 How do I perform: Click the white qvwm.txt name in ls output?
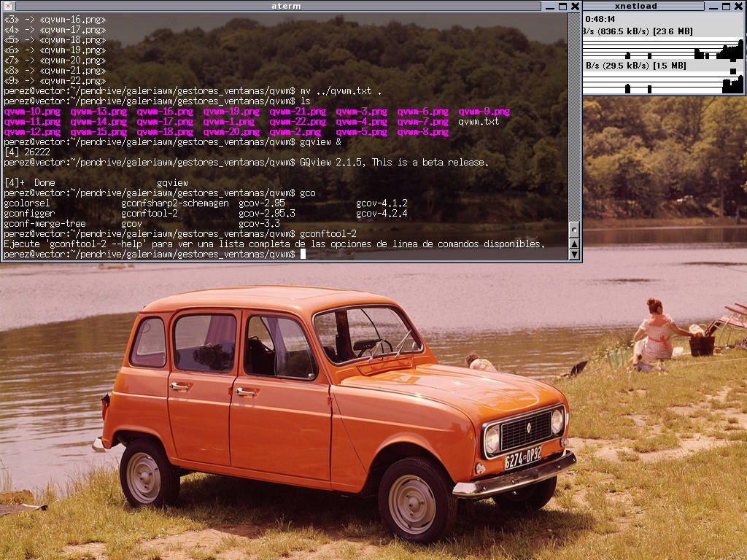point(479,122)
